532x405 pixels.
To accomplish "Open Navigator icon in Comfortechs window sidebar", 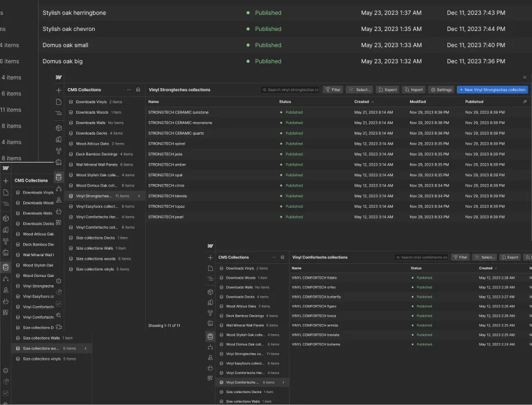I will point(210,279).
